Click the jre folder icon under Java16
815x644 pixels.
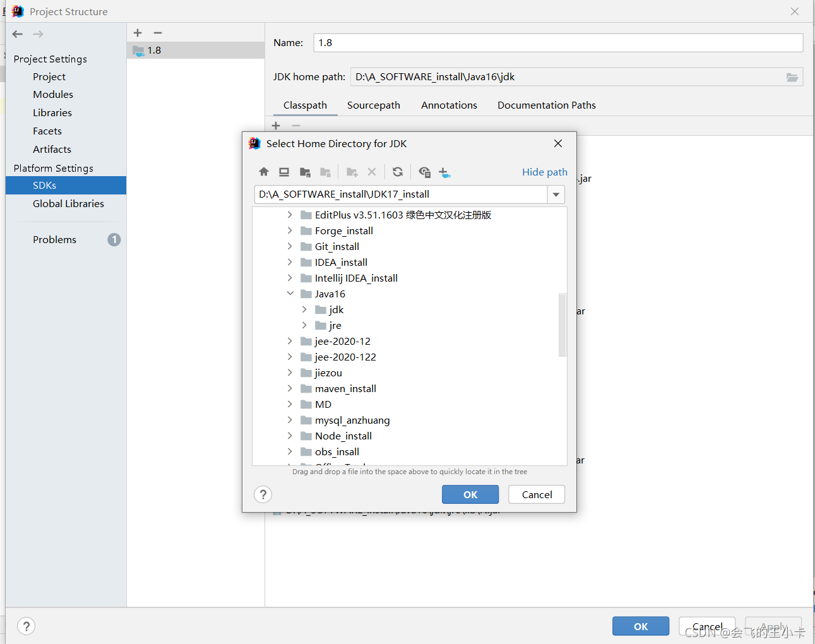click(x=321, y=325)
